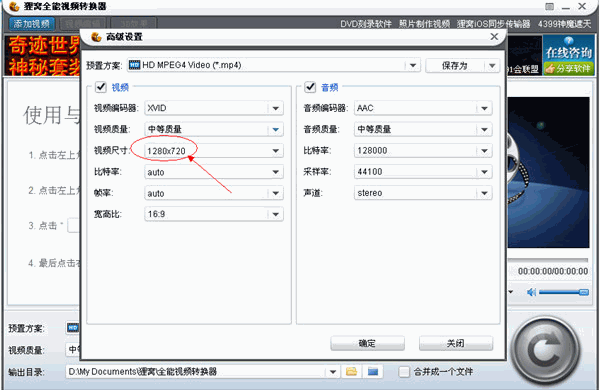This screenshot has width=600, height=390.
Task: Click the main window menu icon in title bar
Action: coord(549,7)
